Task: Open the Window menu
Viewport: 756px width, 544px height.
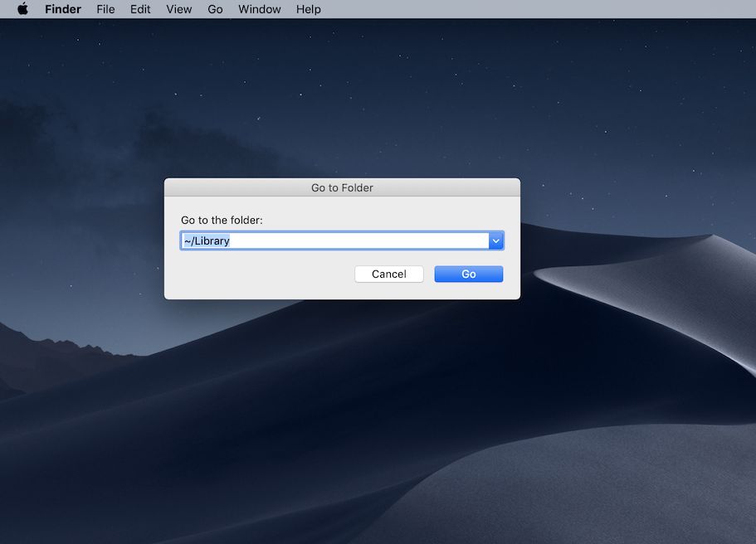Action: 259,9
